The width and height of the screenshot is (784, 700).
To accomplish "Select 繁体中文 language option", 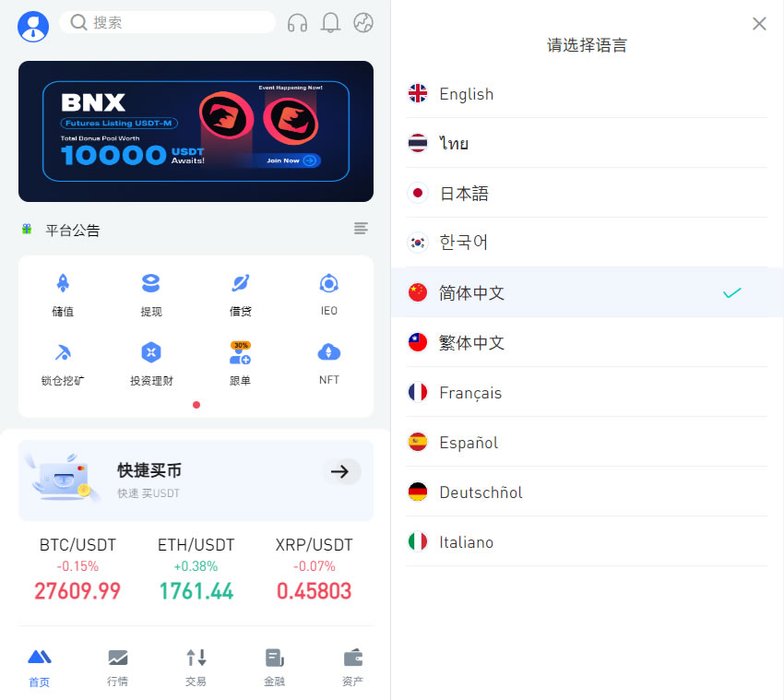I will click(587, 342).
